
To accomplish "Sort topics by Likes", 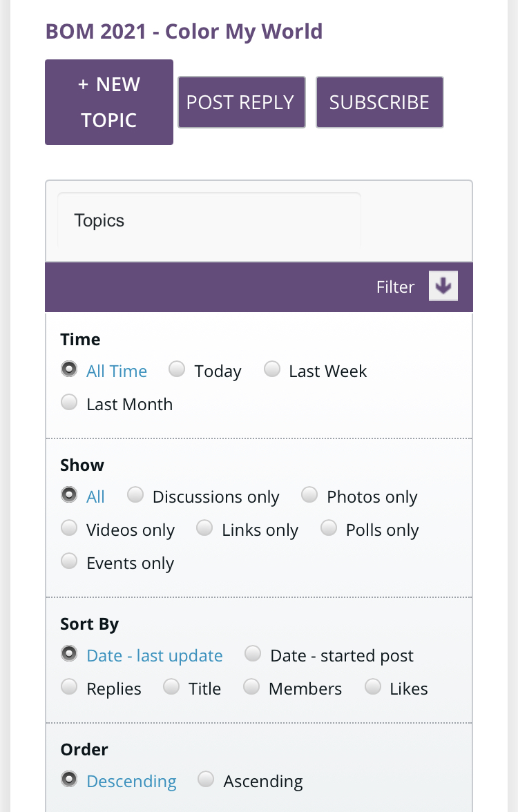I will pyautogui.click(x=373, y=687).
